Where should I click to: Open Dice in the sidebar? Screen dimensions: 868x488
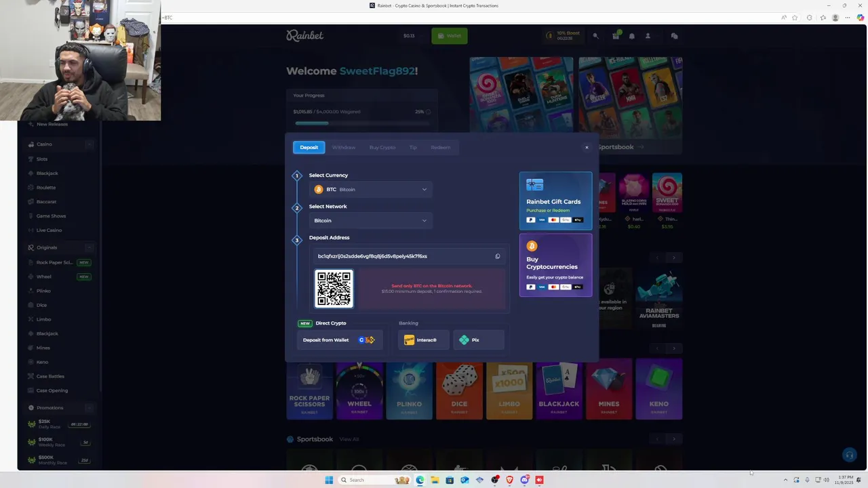(x=41, y=305)
